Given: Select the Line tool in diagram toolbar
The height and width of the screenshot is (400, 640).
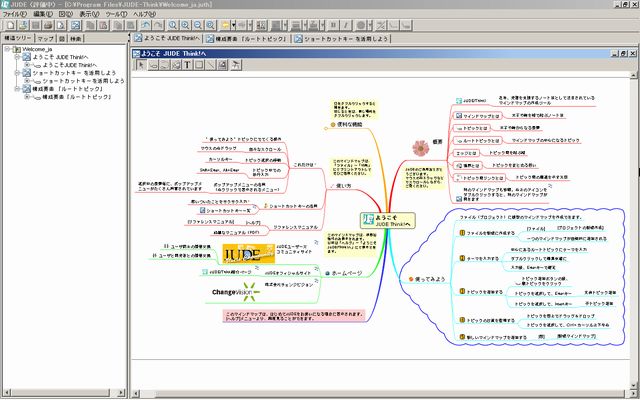Looking at the screenshot, I should (210, 64).
